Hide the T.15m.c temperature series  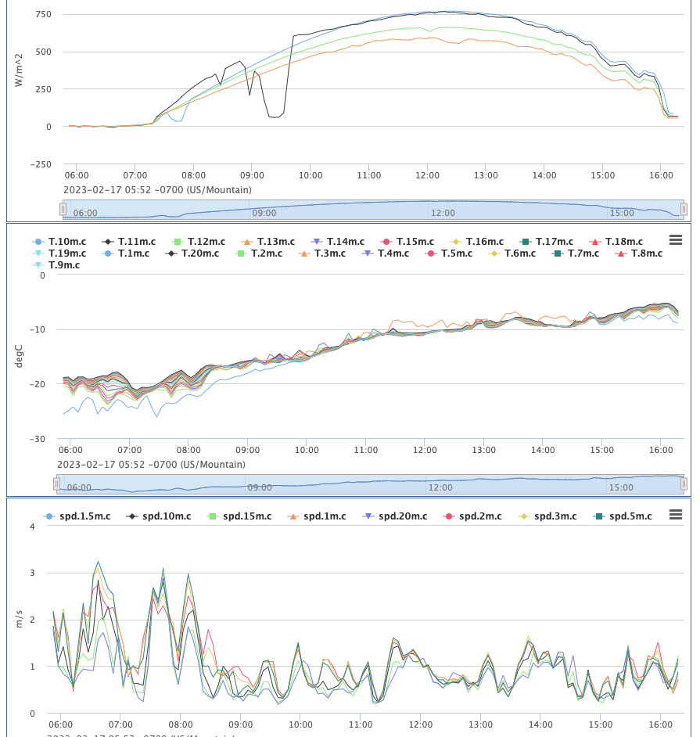point(411,242)
